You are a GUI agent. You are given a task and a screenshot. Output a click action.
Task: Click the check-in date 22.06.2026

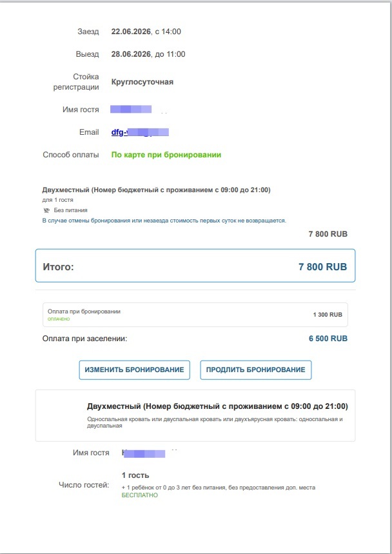[x=131, y=31]
